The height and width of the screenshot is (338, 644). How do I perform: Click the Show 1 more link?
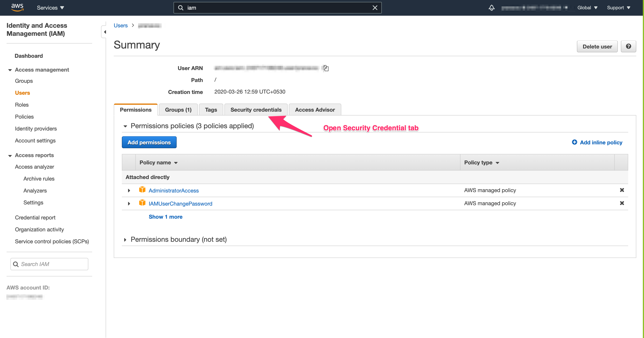pos(166,217)
